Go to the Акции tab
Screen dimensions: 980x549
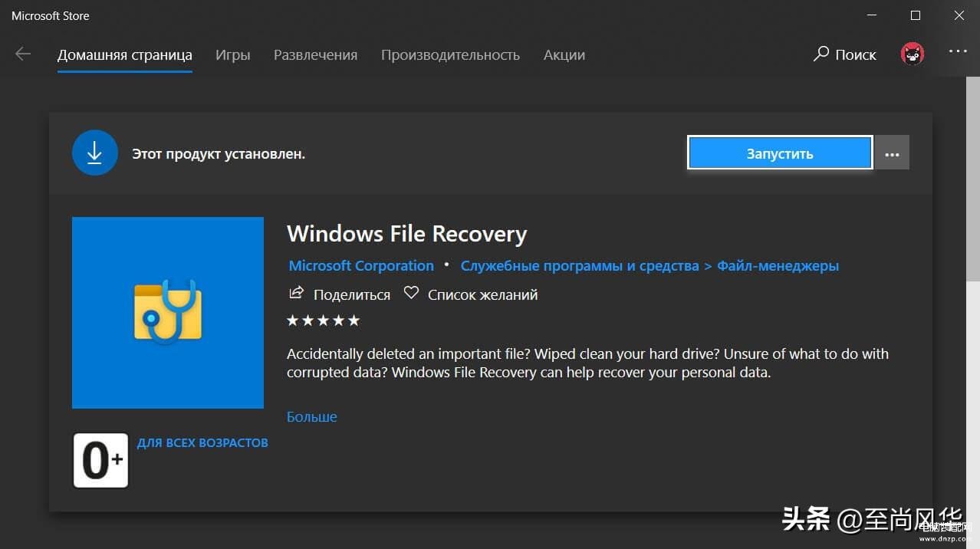564,55
